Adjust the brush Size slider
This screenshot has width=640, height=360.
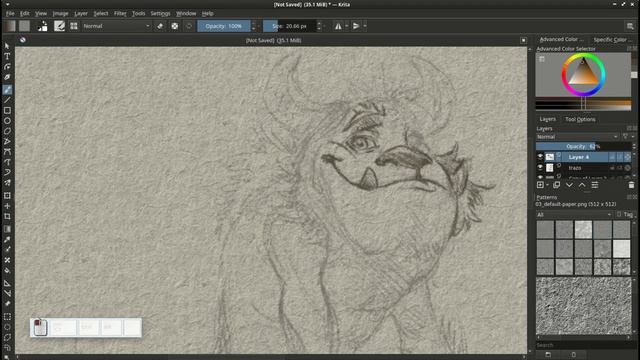(290, 26)
